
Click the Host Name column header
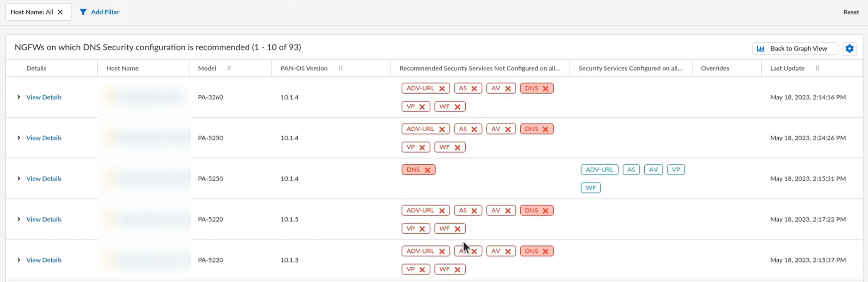coord(122,68)
